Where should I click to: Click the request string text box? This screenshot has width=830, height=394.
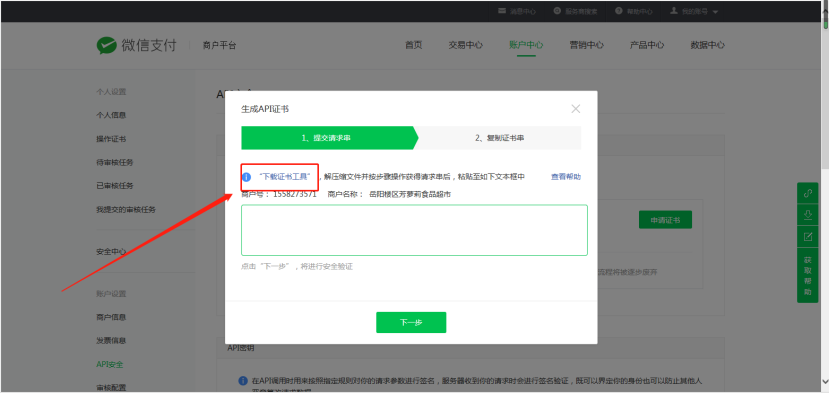(x=414, y=230)
